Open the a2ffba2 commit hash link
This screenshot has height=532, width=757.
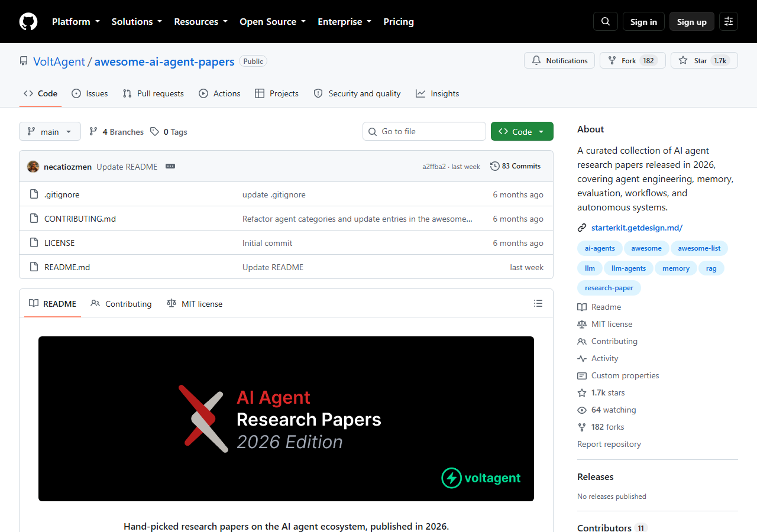[x=434, y=167]
